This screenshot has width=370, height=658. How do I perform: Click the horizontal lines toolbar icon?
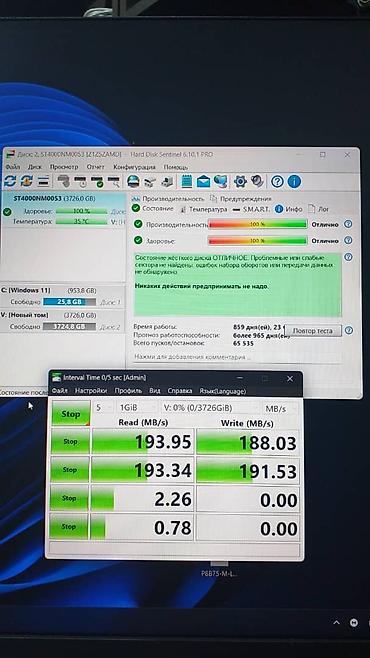pos(43,181)
